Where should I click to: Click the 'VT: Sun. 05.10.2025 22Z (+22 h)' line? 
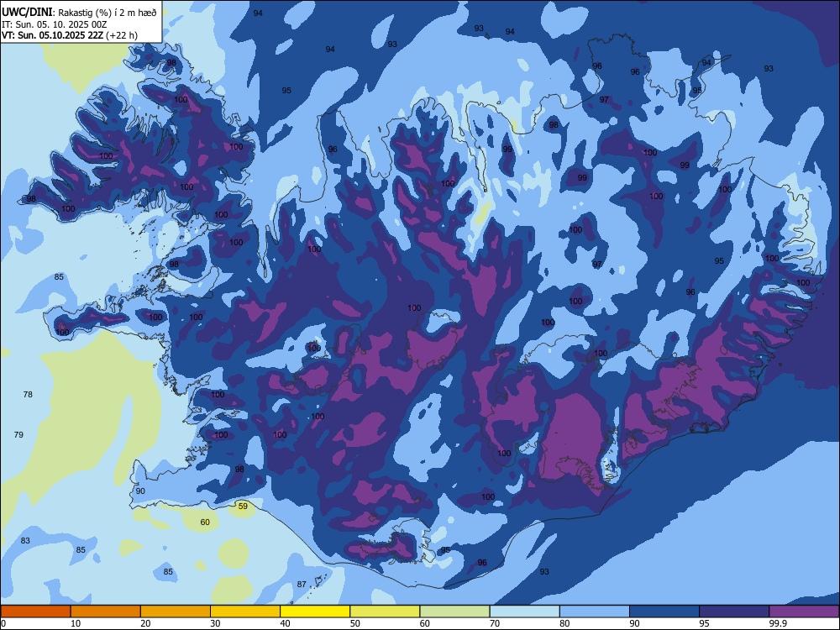pyautogui.click(x=70, y=35)
